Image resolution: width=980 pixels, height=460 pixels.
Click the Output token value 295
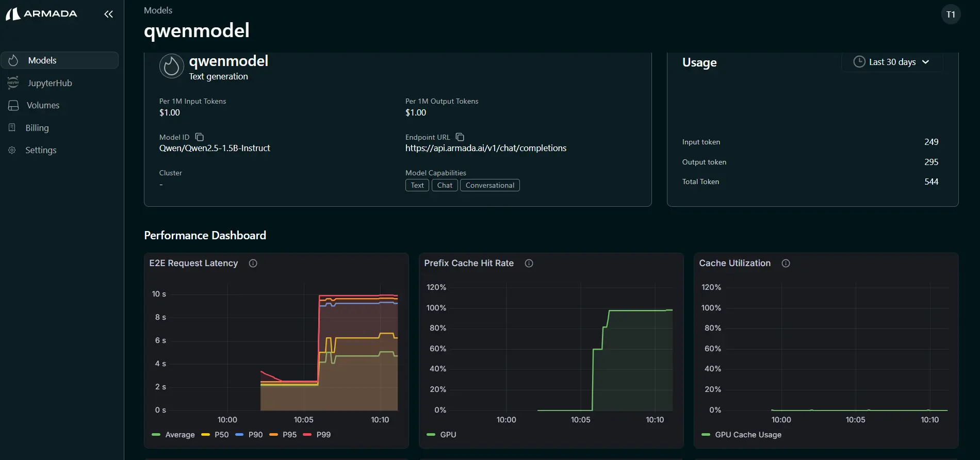point(932,162)
